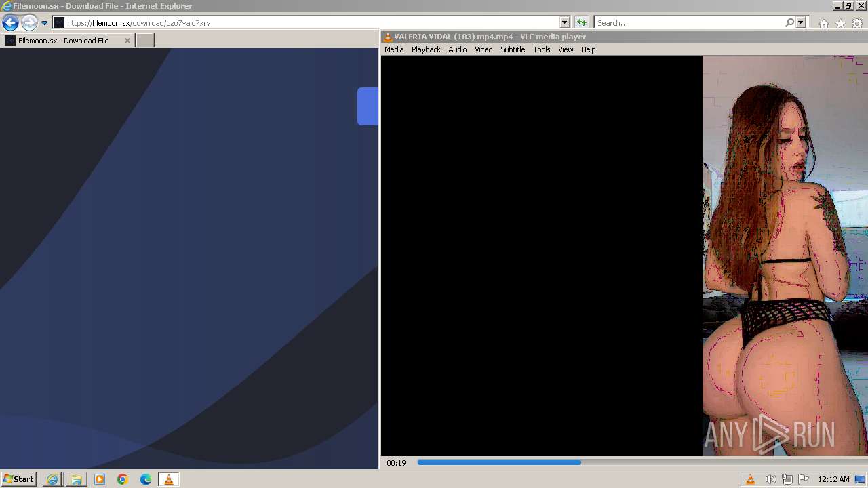Launch Internet Explorer from taskbar
Image resolution: width=868 pixels, height=488 pixels.
tap(52, 479)
